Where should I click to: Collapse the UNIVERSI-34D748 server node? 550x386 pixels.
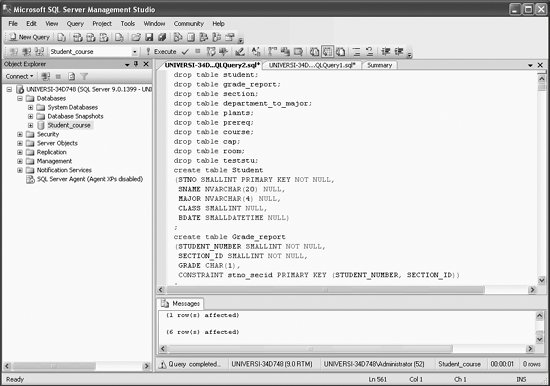click(9, 89)
